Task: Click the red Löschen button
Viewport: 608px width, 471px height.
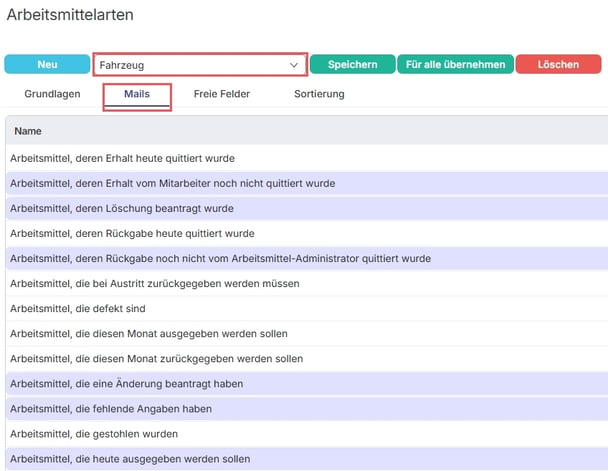Action: click(x=558, y=64)
